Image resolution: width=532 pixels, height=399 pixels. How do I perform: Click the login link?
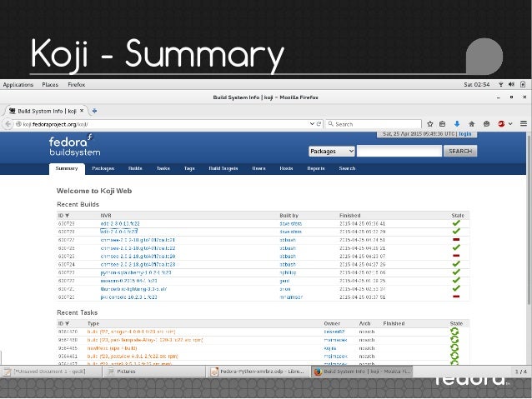pos(465,134)
